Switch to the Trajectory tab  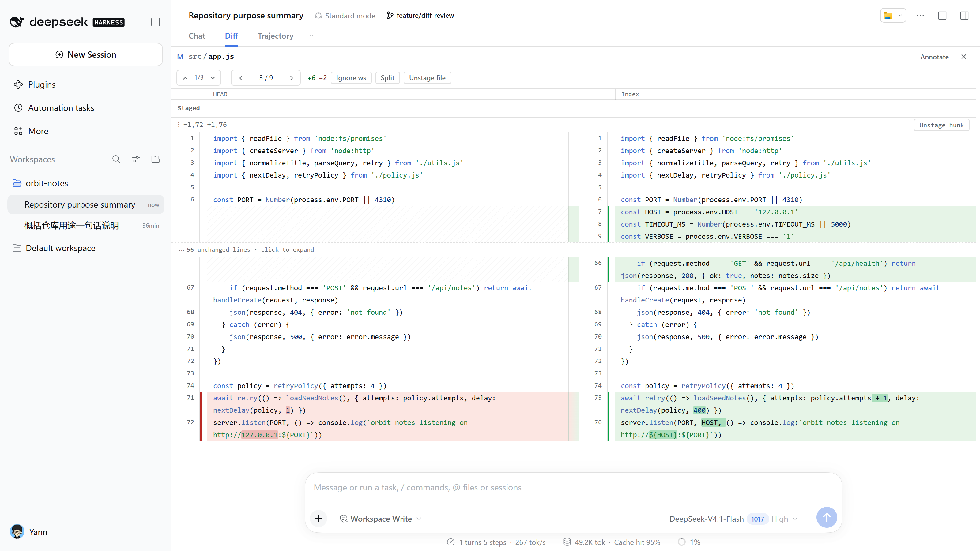pyautogui.click(x=275, y=36)
